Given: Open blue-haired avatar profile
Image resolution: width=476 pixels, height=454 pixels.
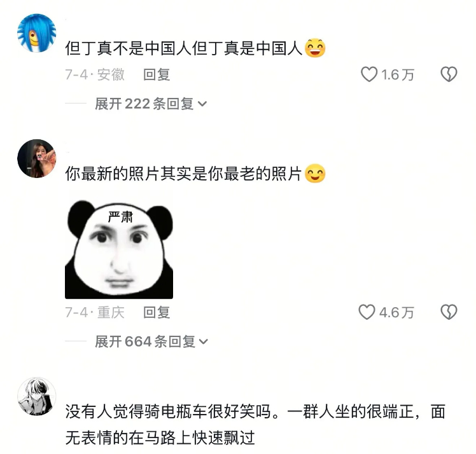Looking at the screenshot, I should point(37,33).
